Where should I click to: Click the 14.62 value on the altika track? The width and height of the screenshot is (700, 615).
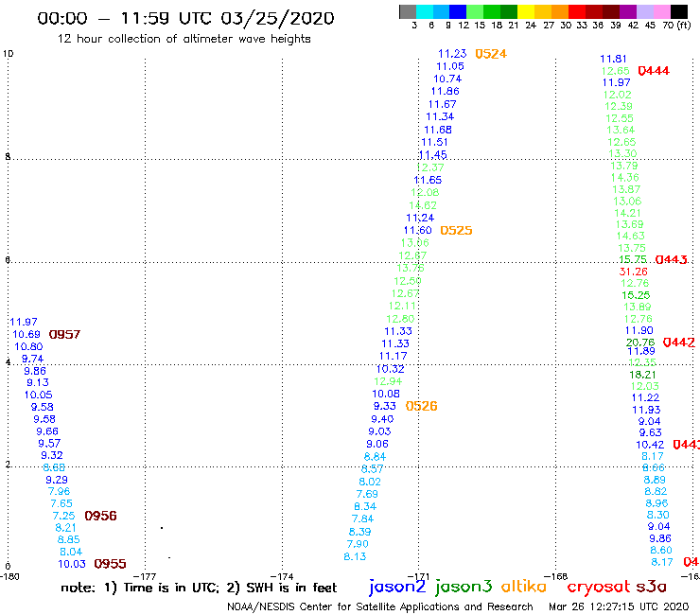(423, 205)
